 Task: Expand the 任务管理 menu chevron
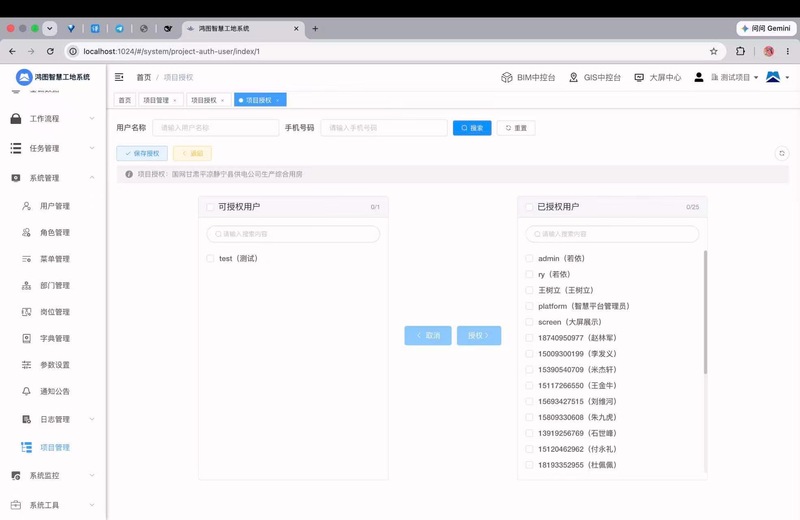[92, 148]
